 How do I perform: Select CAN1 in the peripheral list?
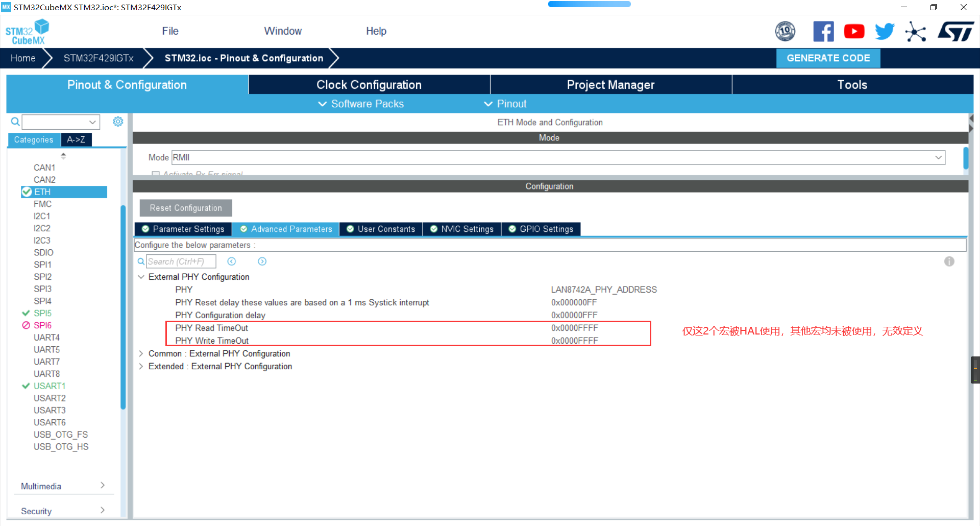tap(44, 168)
